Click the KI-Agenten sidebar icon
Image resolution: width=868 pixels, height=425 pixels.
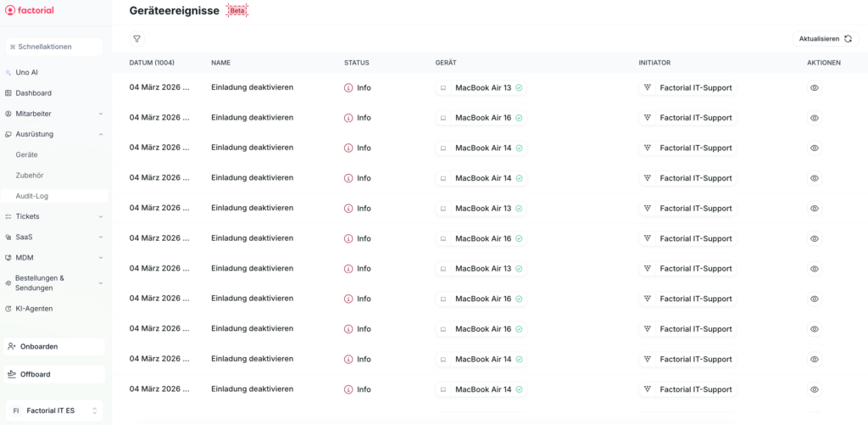[8, 309]
